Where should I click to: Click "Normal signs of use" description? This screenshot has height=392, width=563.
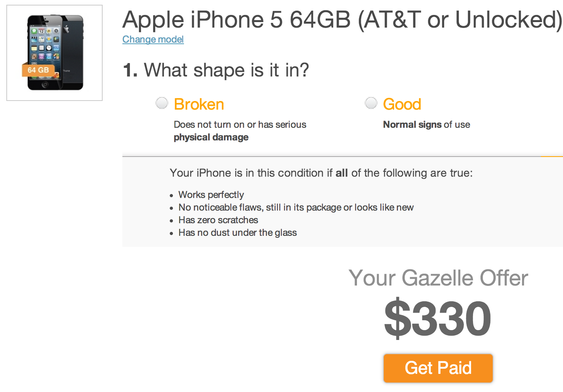pyautogui.click(x=426, y=125)
